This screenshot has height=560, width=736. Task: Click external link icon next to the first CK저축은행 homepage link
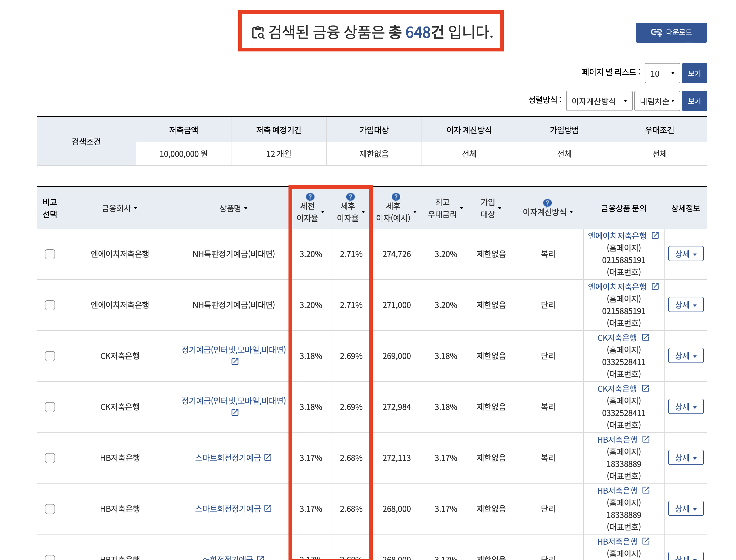point(646,337)
